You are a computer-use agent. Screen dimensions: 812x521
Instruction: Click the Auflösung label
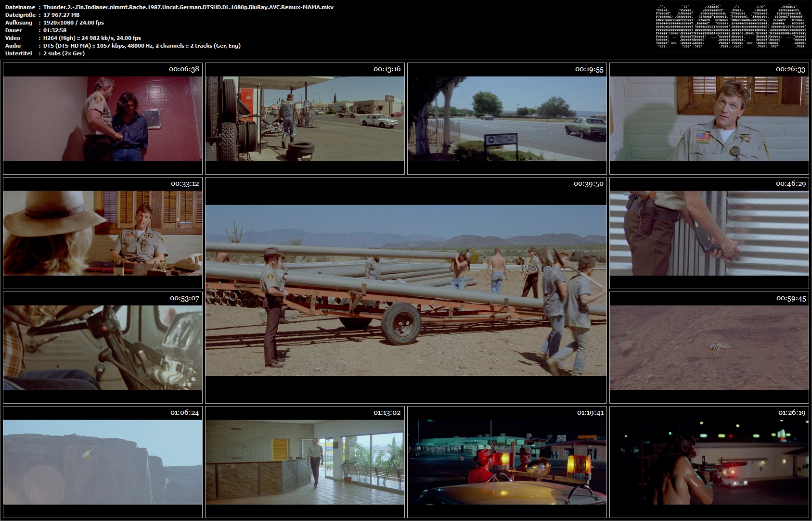[x=19, y=23]
